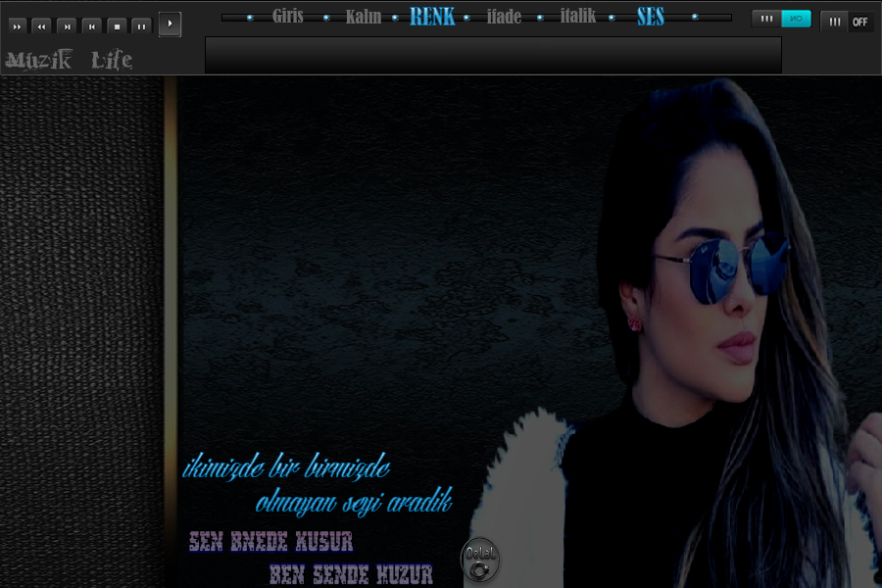This screenshot has height=588, width=882.
Task: Open the SES sound option
Action: pyautogui.click(x=651, y=17)
